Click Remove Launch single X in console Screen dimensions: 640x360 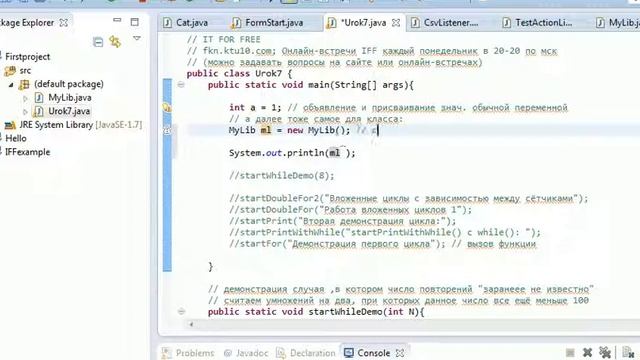coord(587,353)
